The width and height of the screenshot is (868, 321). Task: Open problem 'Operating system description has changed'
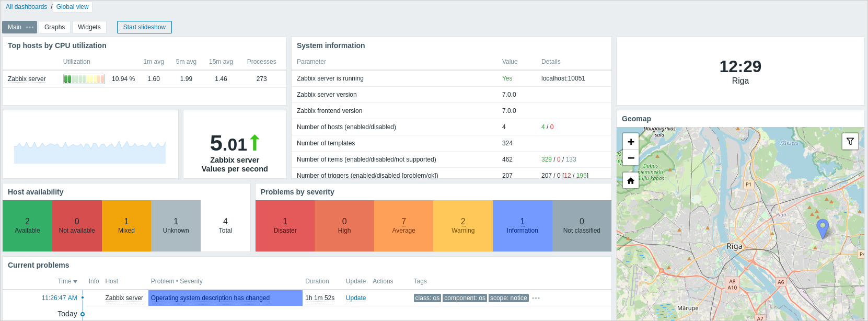coord(210,298)
